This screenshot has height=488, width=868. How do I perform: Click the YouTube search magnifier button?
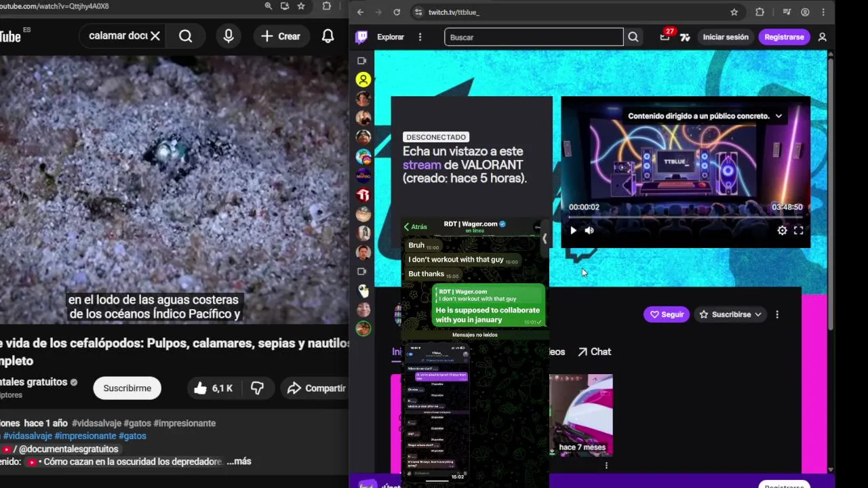186,36
